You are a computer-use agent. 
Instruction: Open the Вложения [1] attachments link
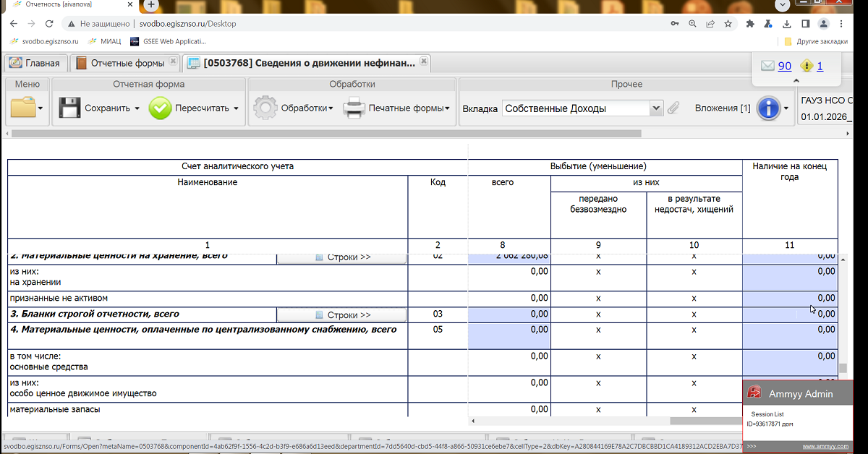(x=722, y=108)
